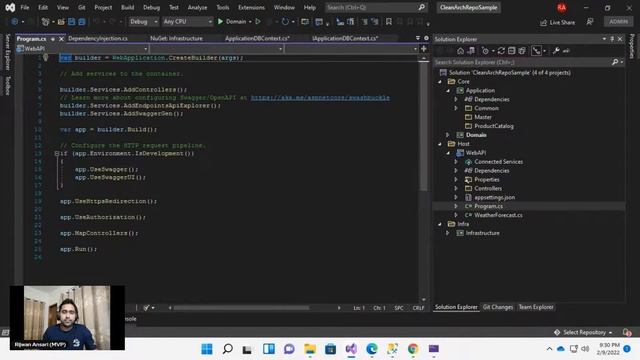
Task: Select Program.cs in Solution Explorer
Action: (x=488, y=206)
